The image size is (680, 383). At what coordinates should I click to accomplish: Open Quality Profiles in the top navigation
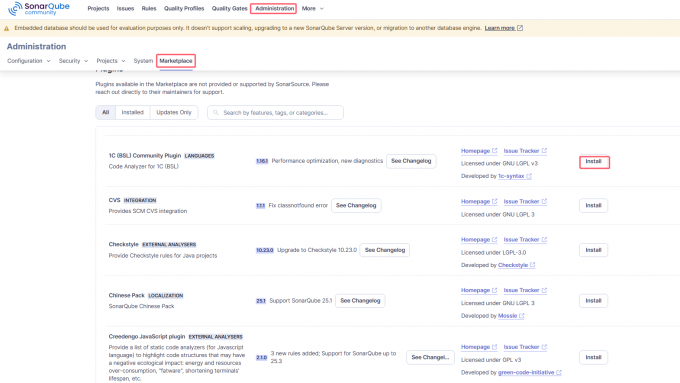pos(184,8)
